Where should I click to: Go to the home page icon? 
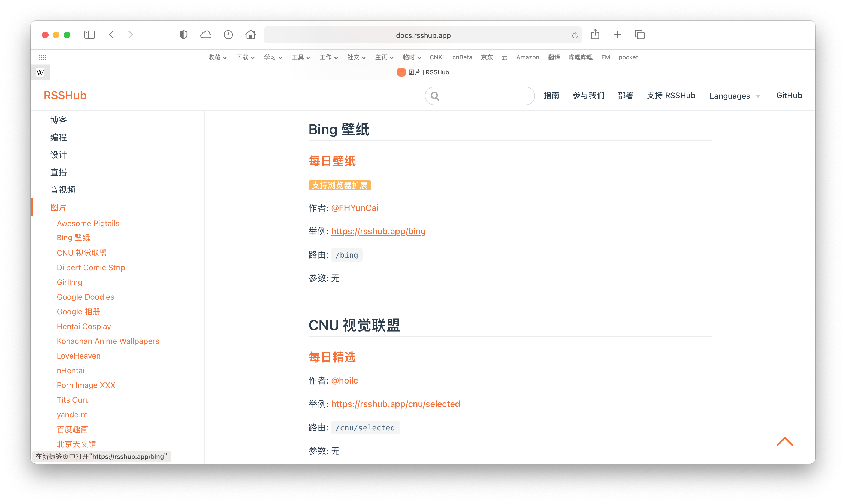[250, 35]
